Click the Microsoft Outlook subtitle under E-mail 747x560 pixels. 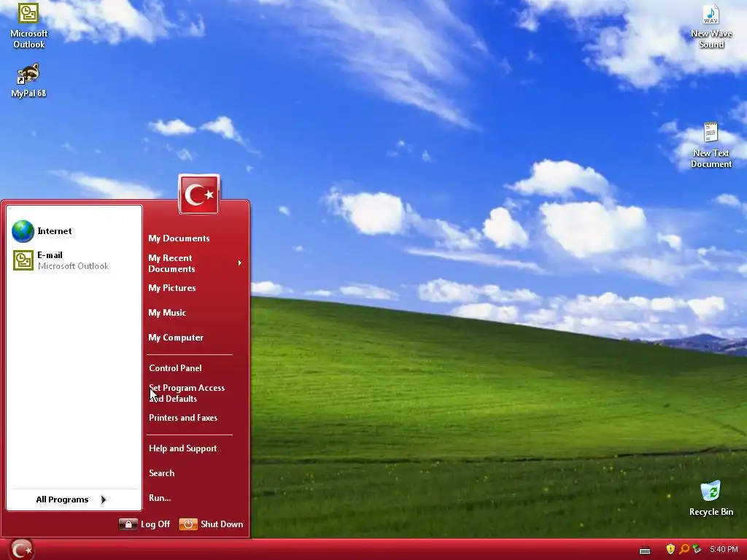coord(74,266)
